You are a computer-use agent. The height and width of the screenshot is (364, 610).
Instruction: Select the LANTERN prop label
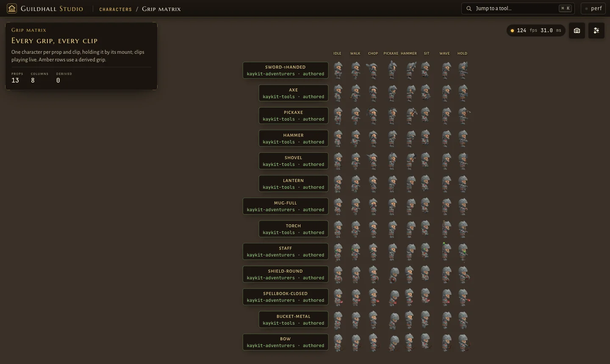[x=294, y=184]
